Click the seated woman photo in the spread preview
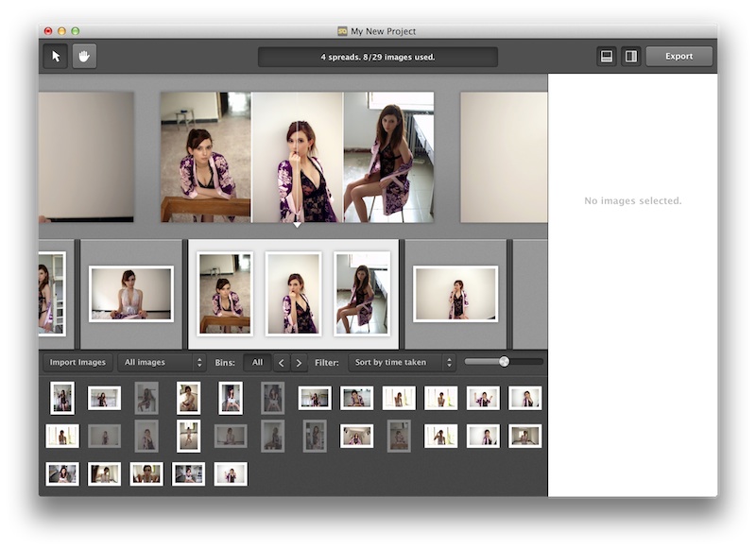 [x=388, y=157]
